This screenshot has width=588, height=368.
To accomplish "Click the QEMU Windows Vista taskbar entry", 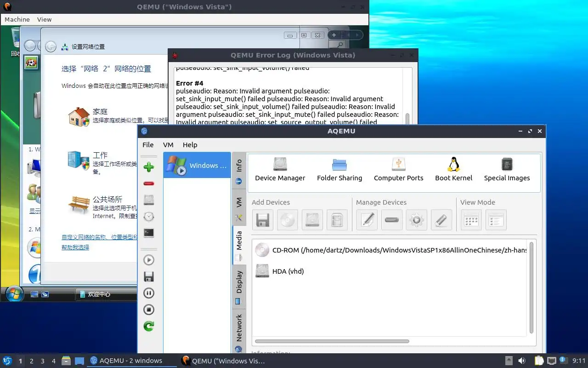I will [x=223, y=361].
